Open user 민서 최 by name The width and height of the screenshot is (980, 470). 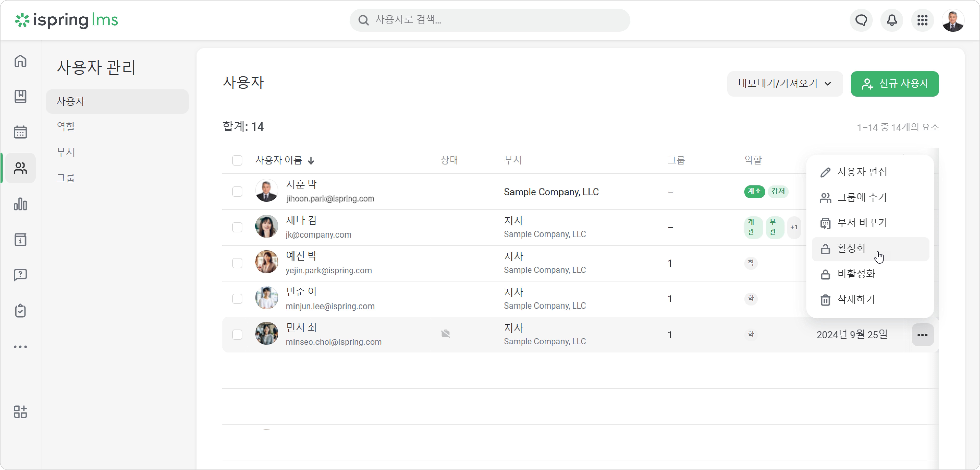301,328
